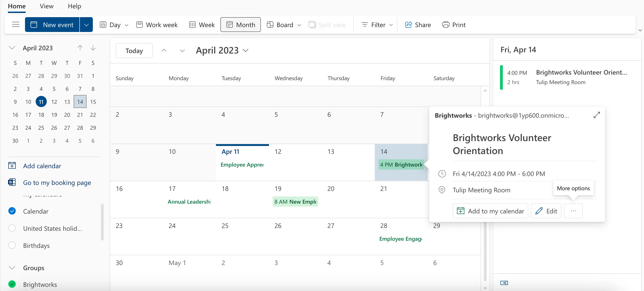The width and height of the screenshot is (644, 291).
Task: Click the month grid scrollbar down arrow
Action: [x=485, y=288]
